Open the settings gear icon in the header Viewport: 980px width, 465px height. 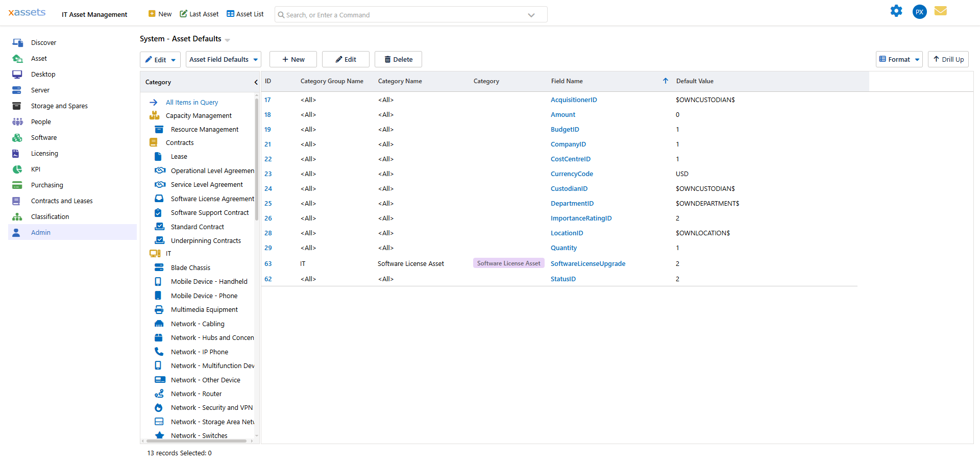(896, 11)
